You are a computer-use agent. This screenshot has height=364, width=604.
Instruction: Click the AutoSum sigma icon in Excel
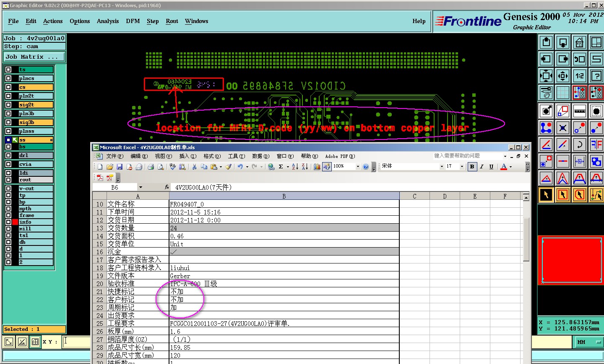pyautogui.click(x=281, y=167)
